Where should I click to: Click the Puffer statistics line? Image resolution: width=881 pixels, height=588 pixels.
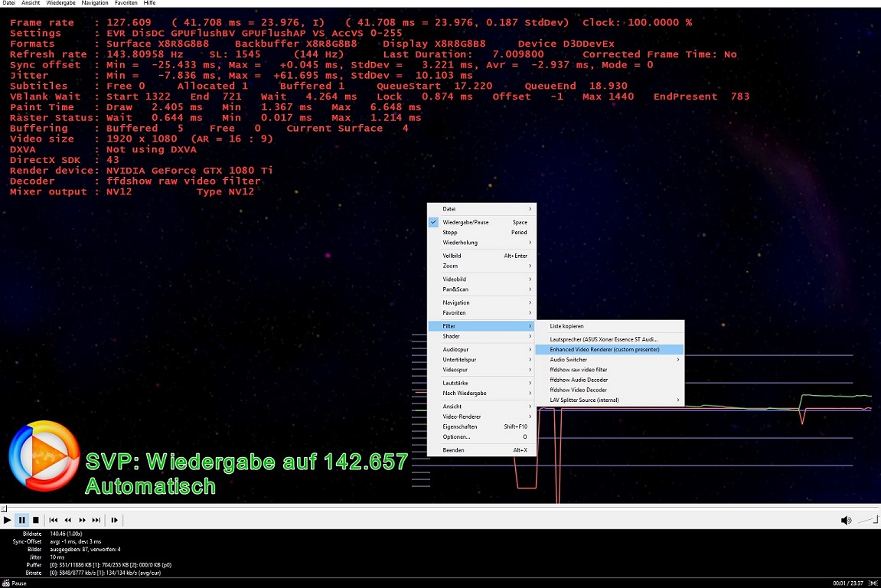(x=111, y=565)
